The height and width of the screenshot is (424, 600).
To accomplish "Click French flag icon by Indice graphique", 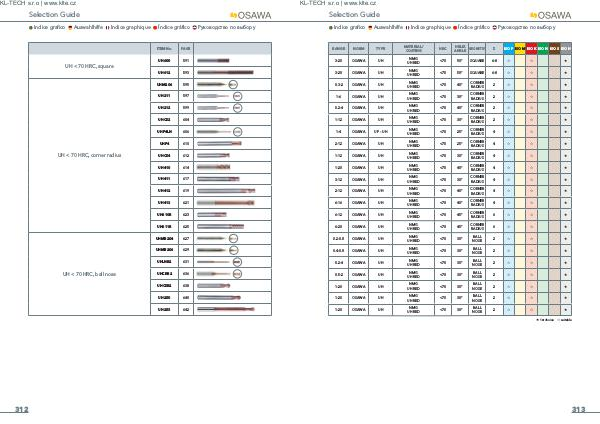I will coord(108,29).
